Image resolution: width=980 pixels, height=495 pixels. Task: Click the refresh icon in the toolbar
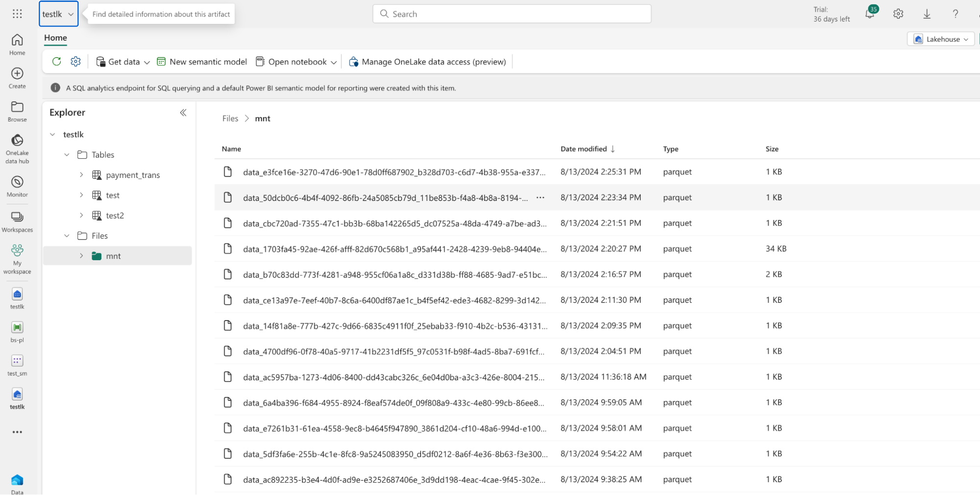(x=56, y=61)
